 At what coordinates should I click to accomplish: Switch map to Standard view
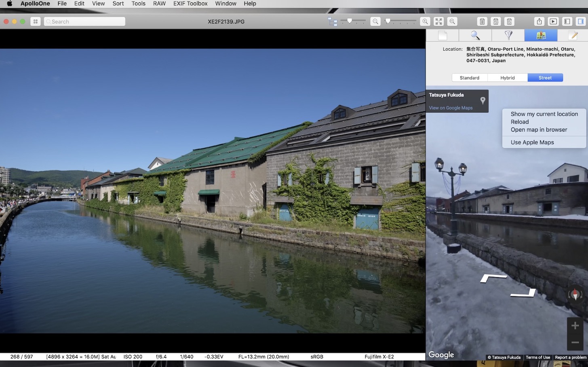(469, 78)
